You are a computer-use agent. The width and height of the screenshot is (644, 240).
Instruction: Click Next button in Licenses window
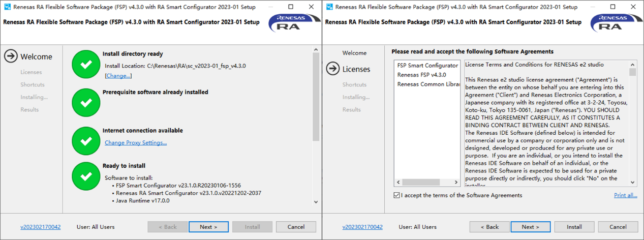pyautogui.click(x=530, y=227)
